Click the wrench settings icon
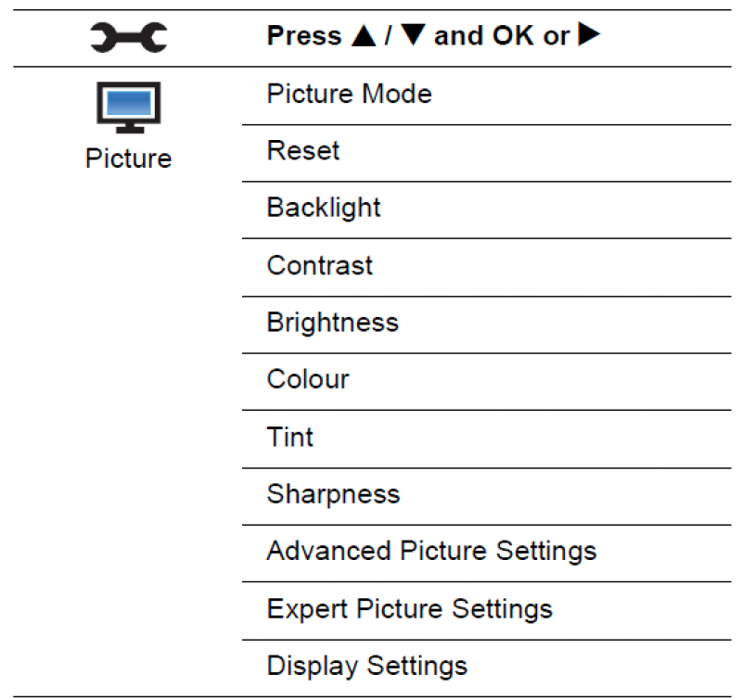The width and height of the screenshot is (742, 700). [x=129, y=37]
